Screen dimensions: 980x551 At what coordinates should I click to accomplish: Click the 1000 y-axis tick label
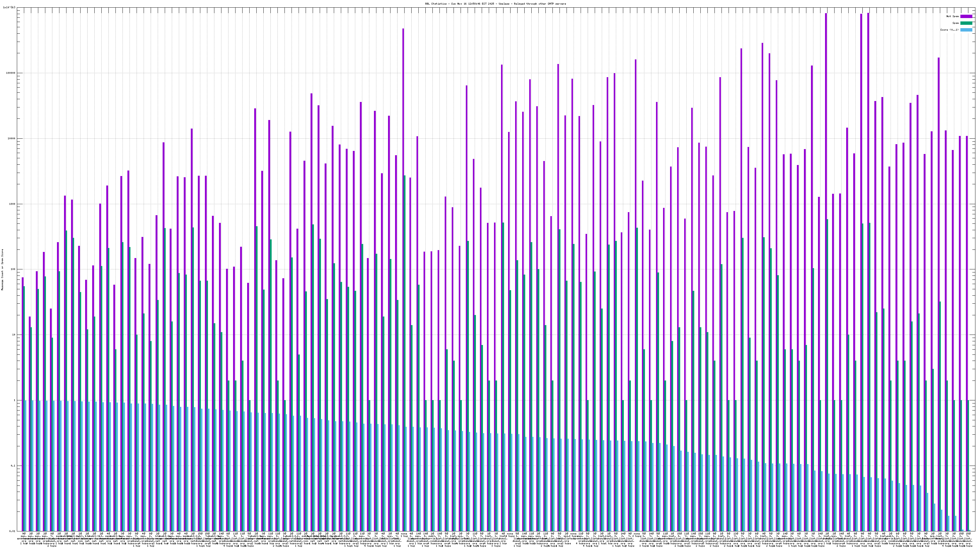13,204
